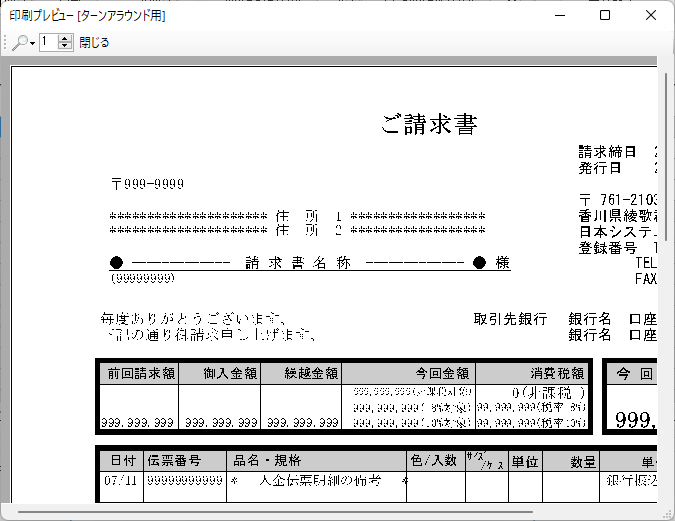Click the toolbar grip handle
The width and height of the screenshot is (675, 521).
click(5, 42)
